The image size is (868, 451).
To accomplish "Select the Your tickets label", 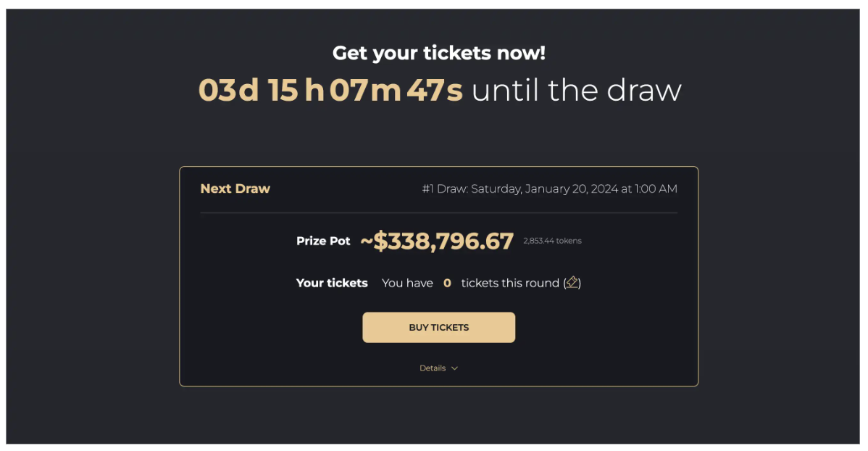I will tap(332, 283).
